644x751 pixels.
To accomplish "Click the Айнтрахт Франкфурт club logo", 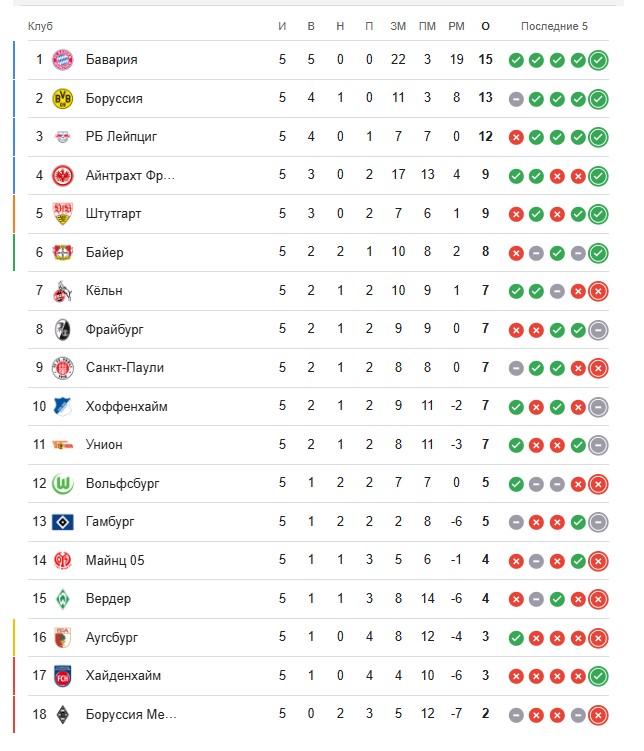I will [x=63, y=175].
